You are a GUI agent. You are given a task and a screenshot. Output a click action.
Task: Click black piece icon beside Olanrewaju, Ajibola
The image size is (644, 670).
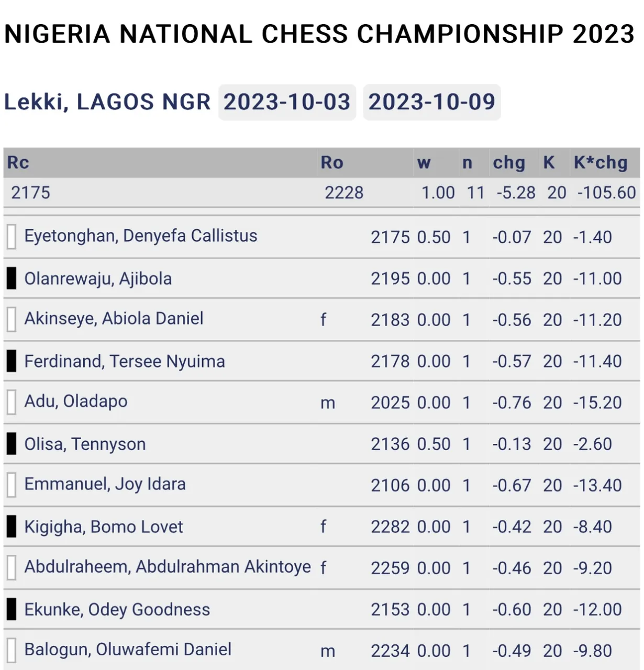point(11,278)
